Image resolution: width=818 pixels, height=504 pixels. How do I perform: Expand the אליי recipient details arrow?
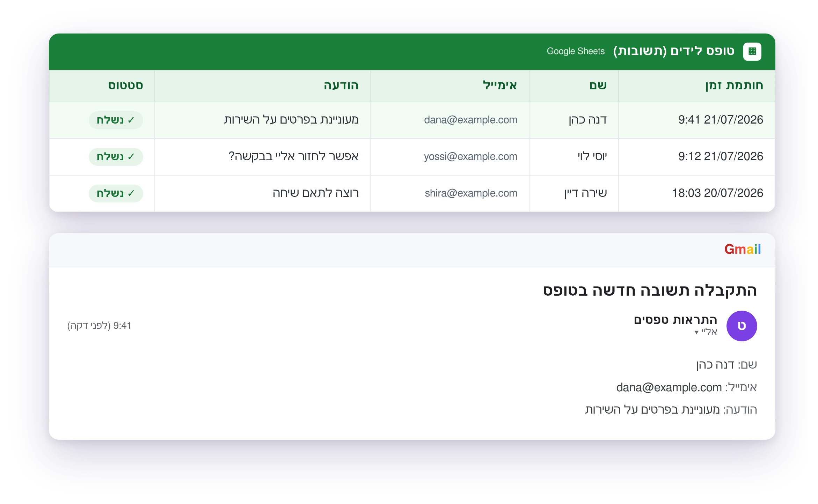696,332
